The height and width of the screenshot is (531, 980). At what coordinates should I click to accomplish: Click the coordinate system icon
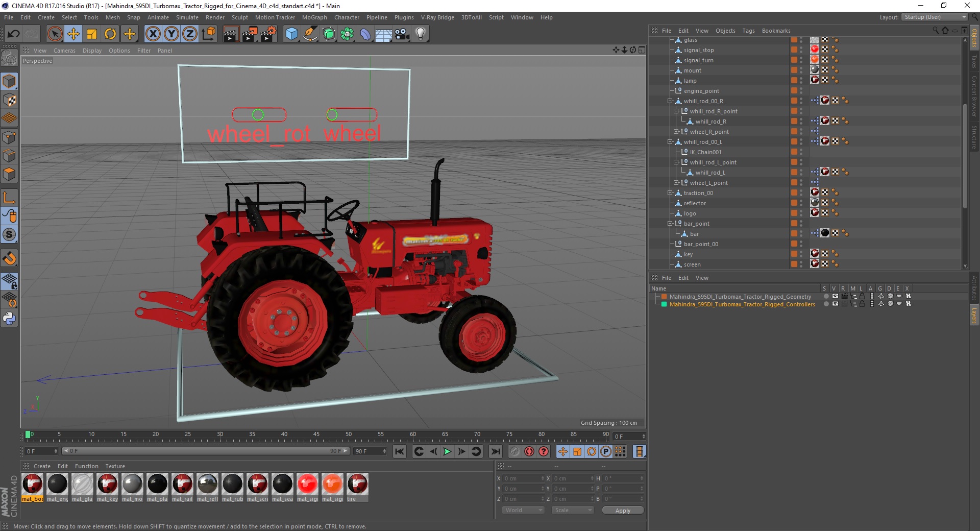208,34
